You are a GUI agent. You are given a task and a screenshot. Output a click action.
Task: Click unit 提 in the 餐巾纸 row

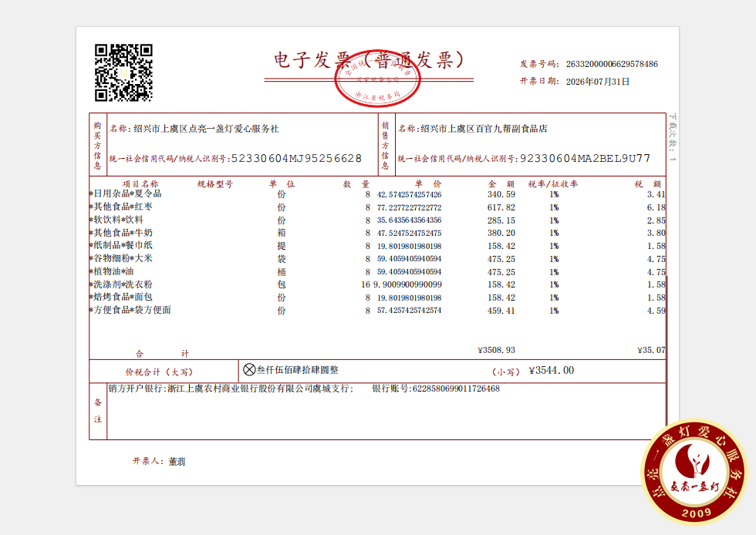282,246
